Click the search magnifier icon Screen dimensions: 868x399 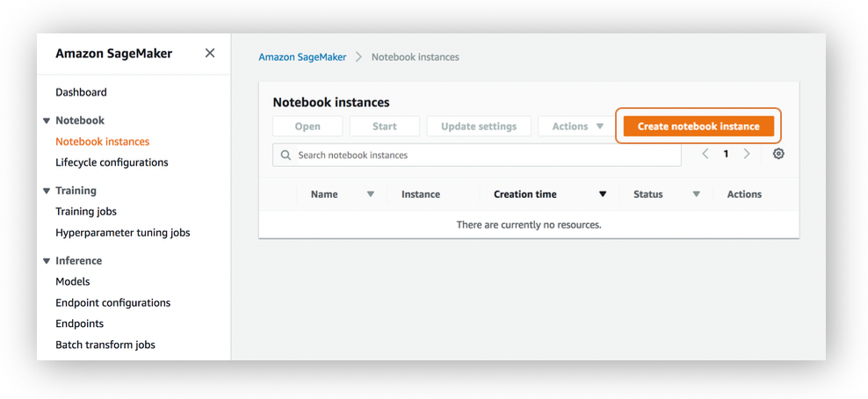click(286, 156)
